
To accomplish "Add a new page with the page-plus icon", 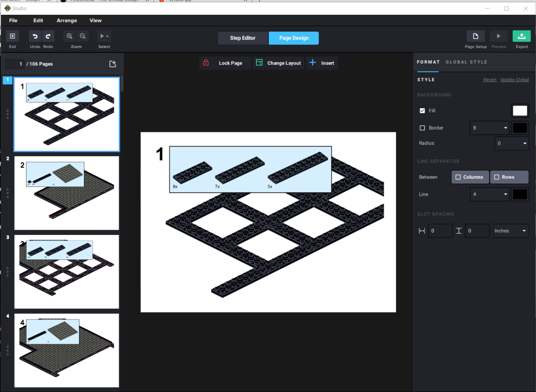I will click(x=113, y=64).
